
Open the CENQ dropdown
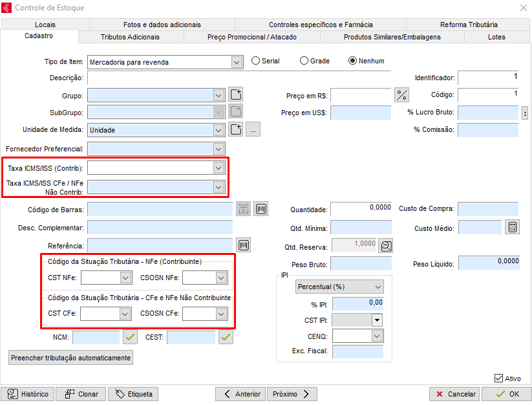tap(377, 336)
